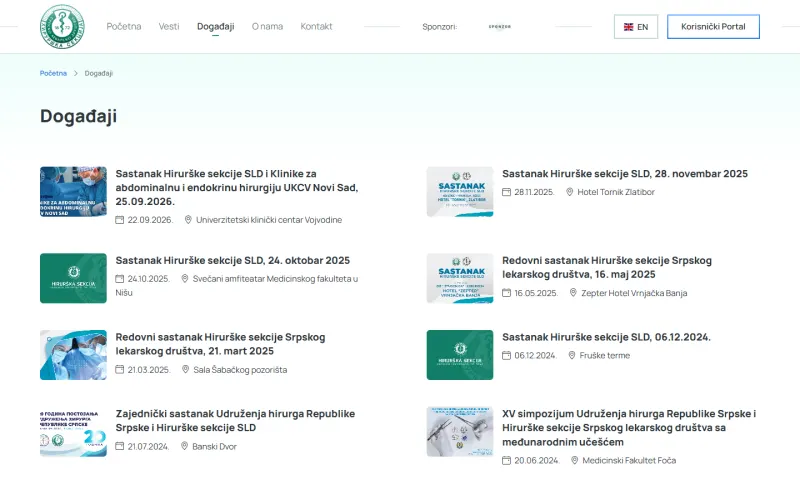Click calendar icon next to 21.03.2025
Viewport: 800px width, 500px height.
[x=119, y=370]
